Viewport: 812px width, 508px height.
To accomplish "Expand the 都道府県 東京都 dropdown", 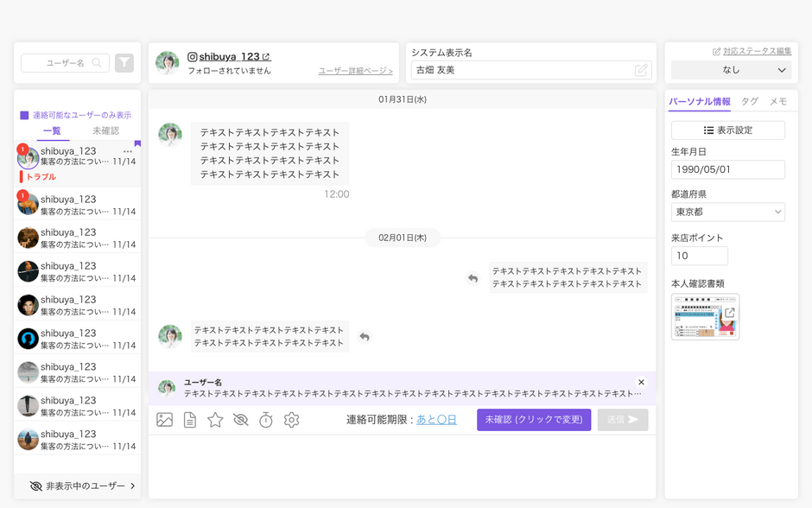I will point(727,212).
